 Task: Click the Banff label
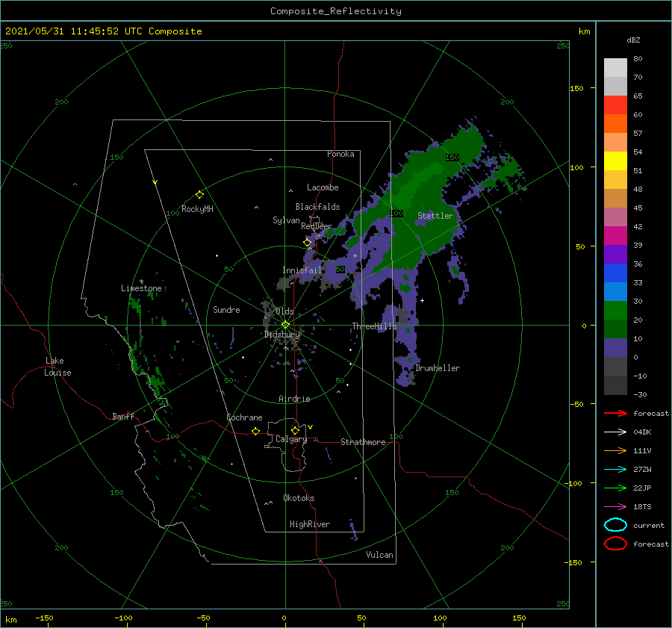(x=123, y=416)
